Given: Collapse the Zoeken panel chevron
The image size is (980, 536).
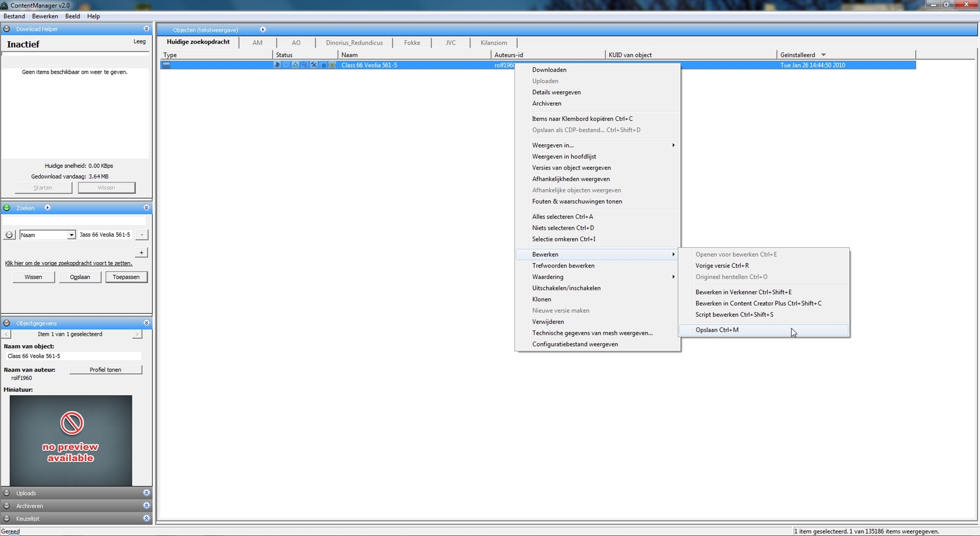Looking at the screenshot, I should (x=146, y=208).
